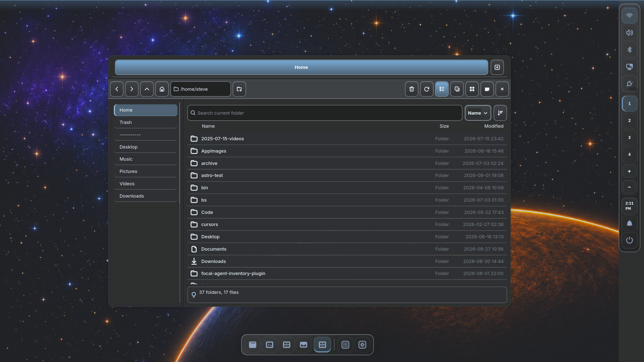
Task: Select the 2025-07-15-videos folder
Action: [x=347, y=139]
